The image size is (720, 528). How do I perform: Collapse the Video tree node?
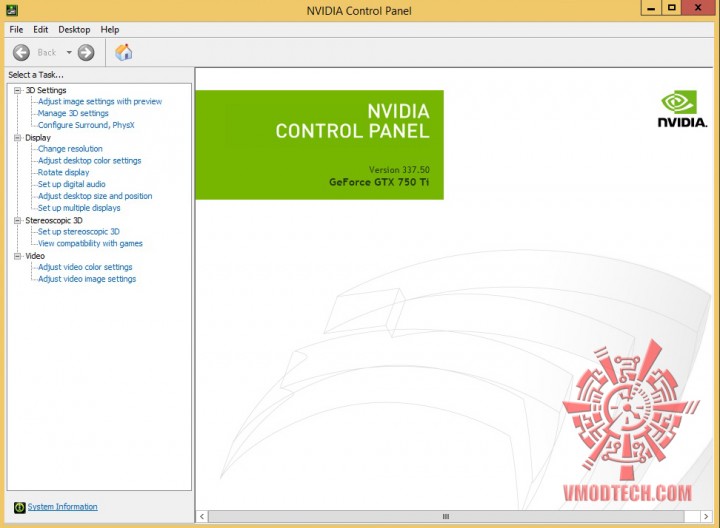click(x=17, y=256)
